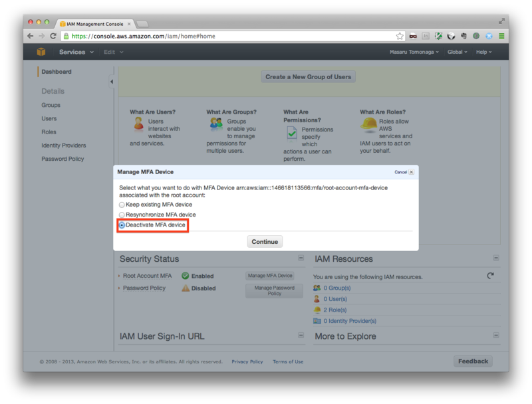Go back with browser back arrow
Screen dimensions: 532x404
tap(30, 36)
